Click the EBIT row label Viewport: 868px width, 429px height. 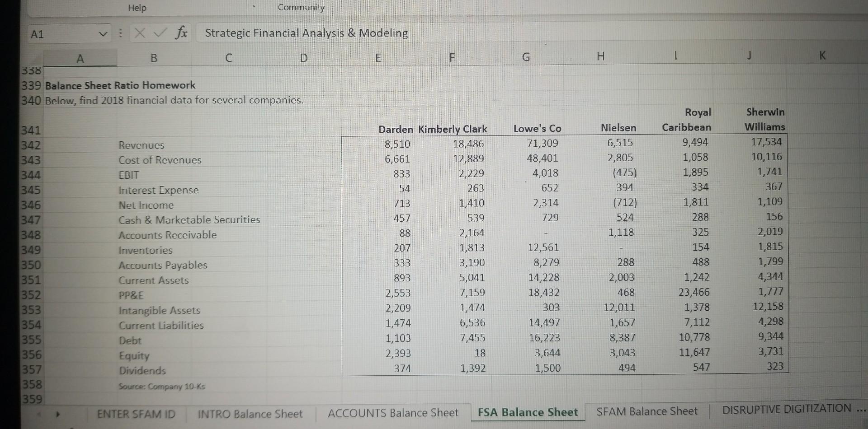129,175
